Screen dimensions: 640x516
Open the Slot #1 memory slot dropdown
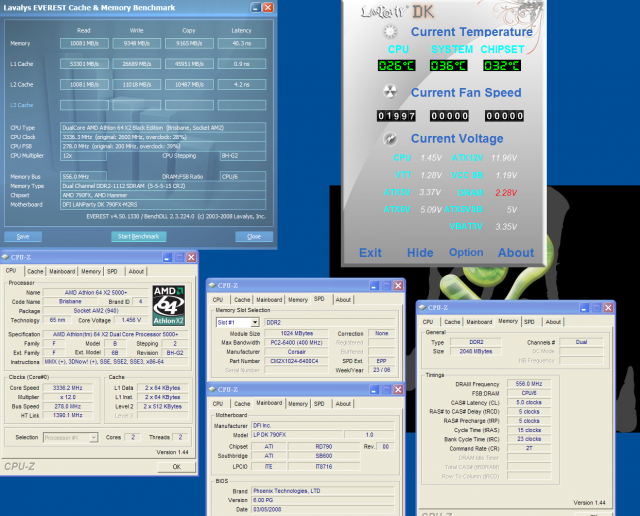(x=255, y=322)
